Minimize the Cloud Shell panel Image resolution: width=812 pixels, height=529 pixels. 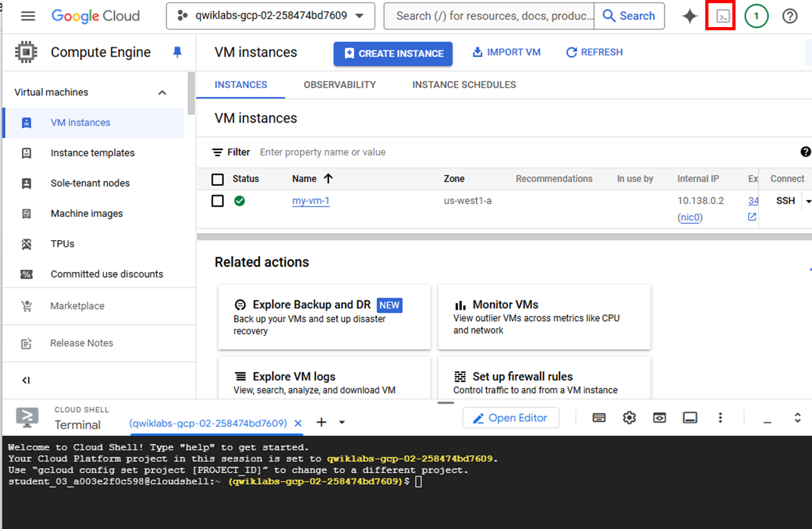coord(767,422)
